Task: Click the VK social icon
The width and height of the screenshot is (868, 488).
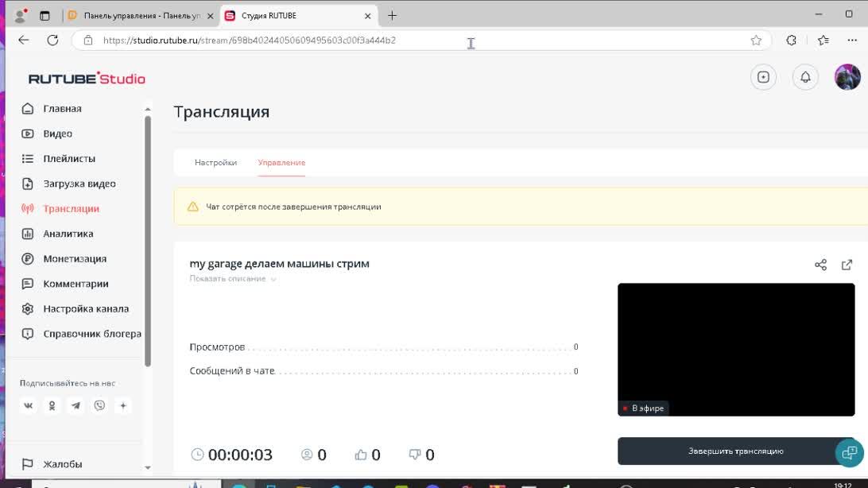Action: click(29, 405)
